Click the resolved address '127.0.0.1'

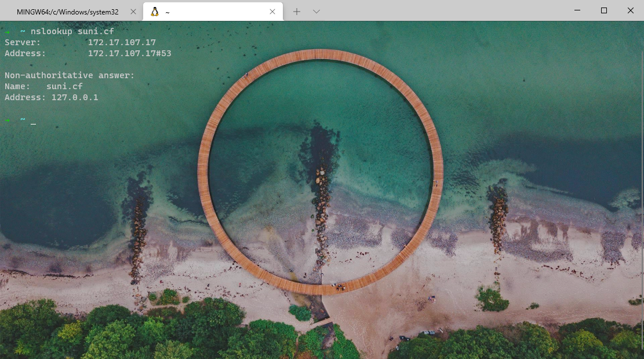point(75,98)
